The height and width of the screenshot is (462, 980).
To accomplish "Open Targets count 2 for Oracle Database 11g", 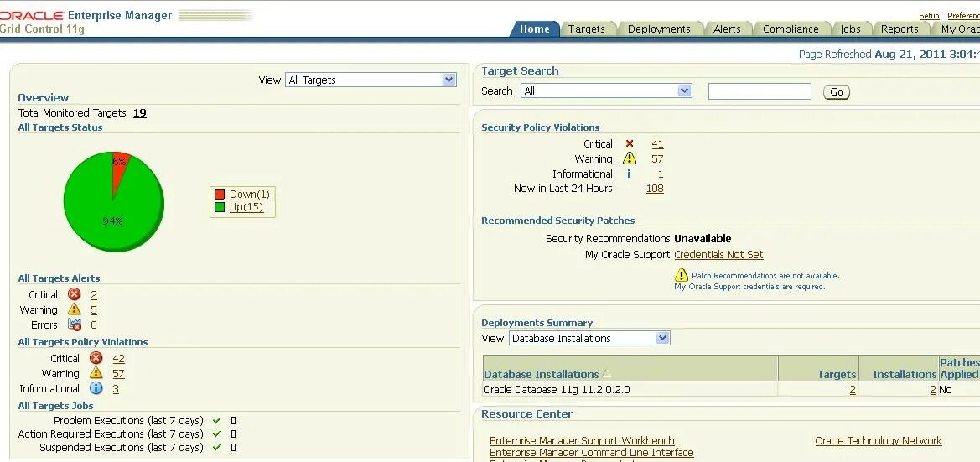I will 853,390.
